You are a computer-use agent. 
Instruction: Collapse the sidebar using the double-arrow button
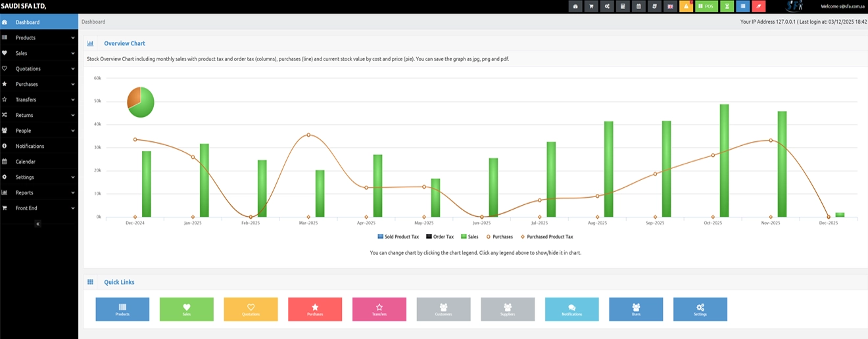(x=38, y=224)
